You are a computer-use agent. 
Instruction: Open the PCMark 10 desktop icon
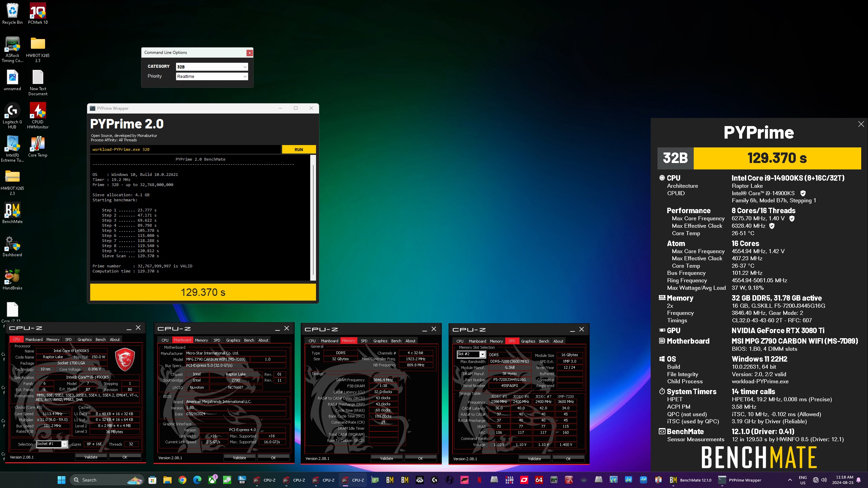[38, 14]
